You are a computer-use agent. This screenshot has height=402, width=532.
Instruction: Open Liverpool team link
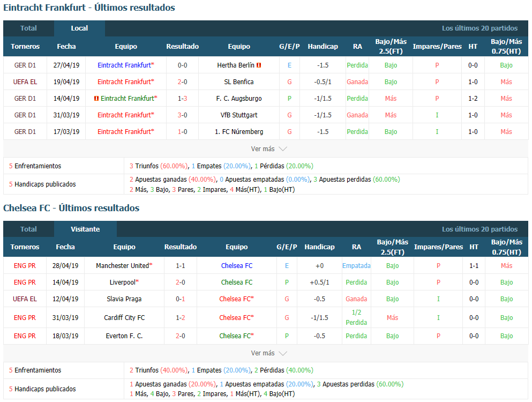pos(124,282)
